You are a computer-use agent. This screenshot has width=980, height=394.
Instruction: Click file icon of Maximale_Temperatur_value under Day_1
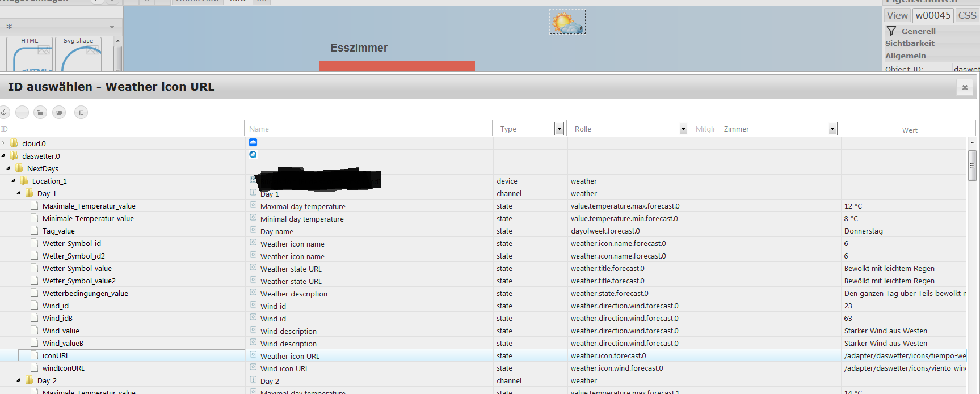coord(35,206)
